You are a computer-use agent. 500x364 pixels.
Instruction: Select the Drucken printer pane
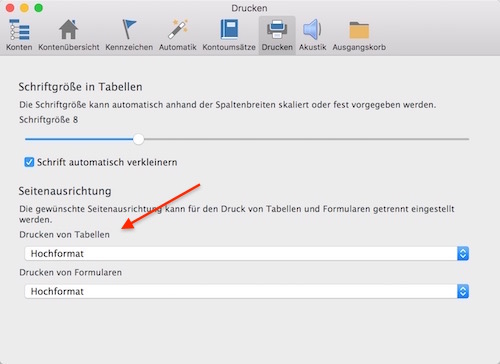coord(277,36)
